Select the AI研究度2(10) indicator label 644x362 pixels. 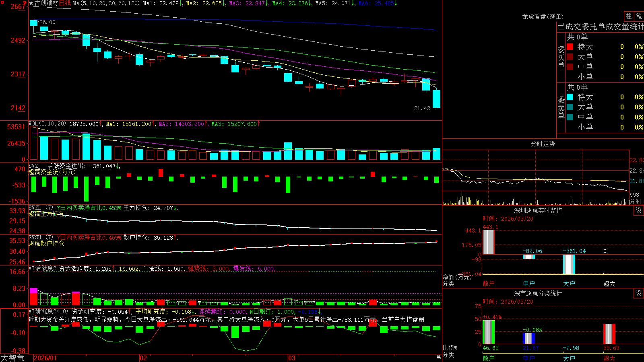tap(48, 311)
